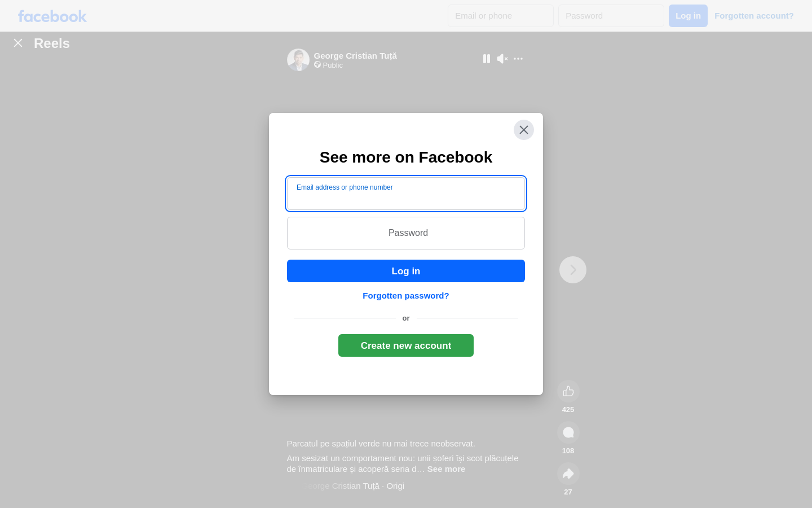812x508 pixels.
Task: Open George Cristian Tuță name link
Action: (355, 56)
